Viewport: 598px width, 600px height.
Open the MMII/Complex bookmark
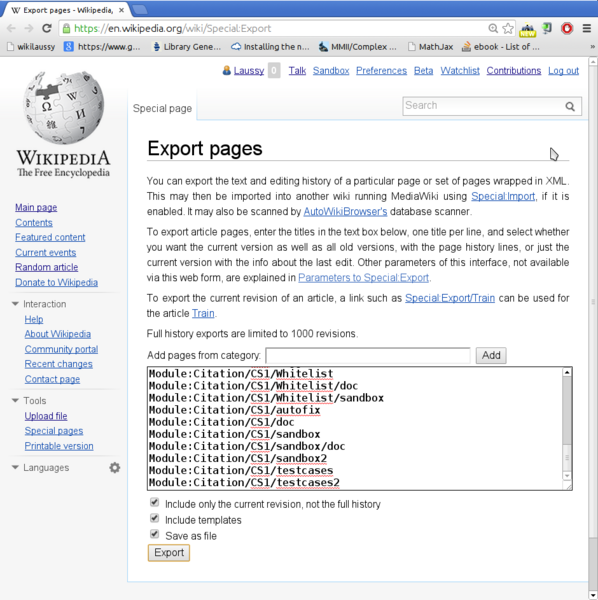coord(357,47)
